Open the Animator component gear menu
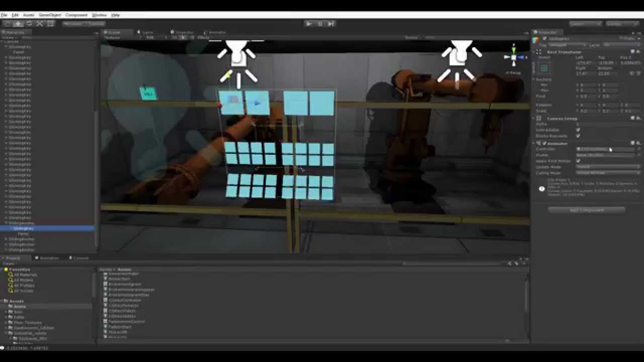The width and height of the screenshot is (644, 362). pos(638,143)
